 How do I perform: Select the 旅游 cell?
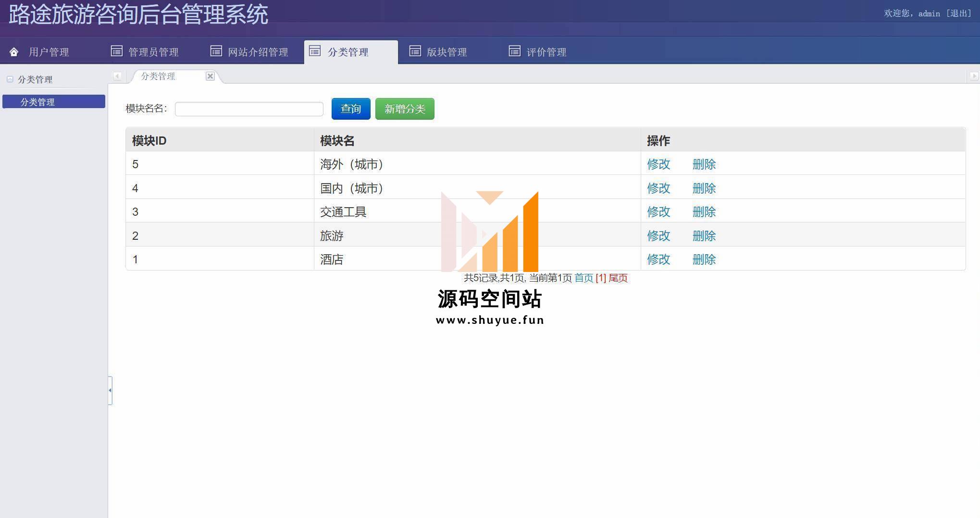pos(477,235)
